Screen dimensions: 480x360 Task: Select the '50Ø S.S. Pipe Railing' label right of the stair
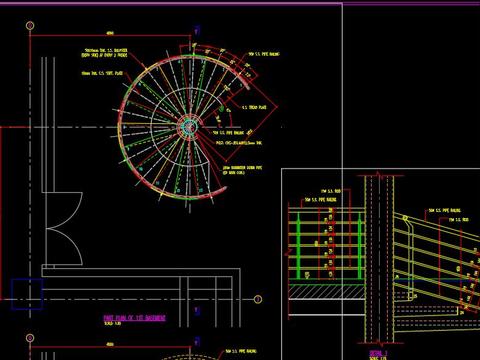point(264,54)
